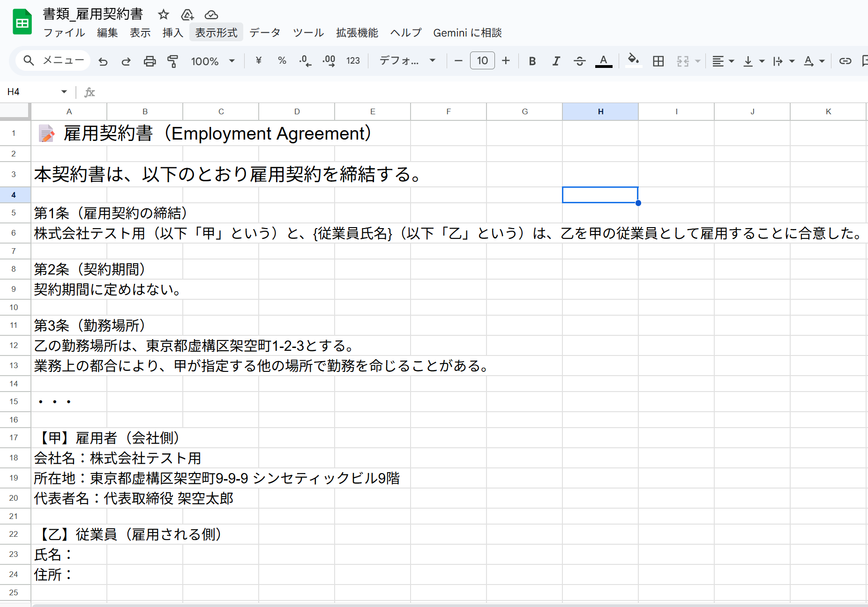Toggle strikethrough formatting
Screen dimensions: 868x607
(579, 61)
